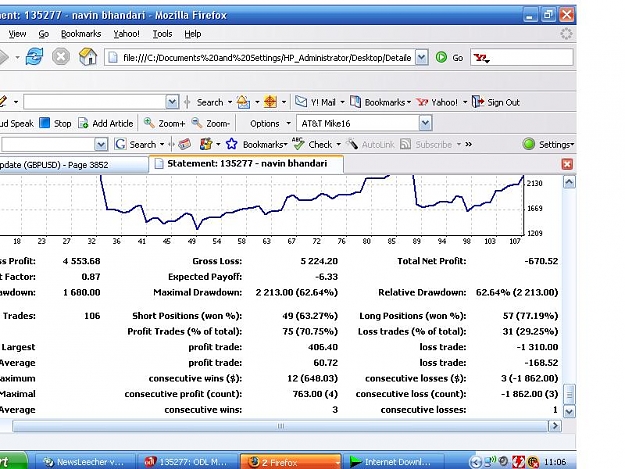Select the Statement: 135277 navin bhandari tab
The height and width of the screenshot is (469, 625).
[246, 164]
